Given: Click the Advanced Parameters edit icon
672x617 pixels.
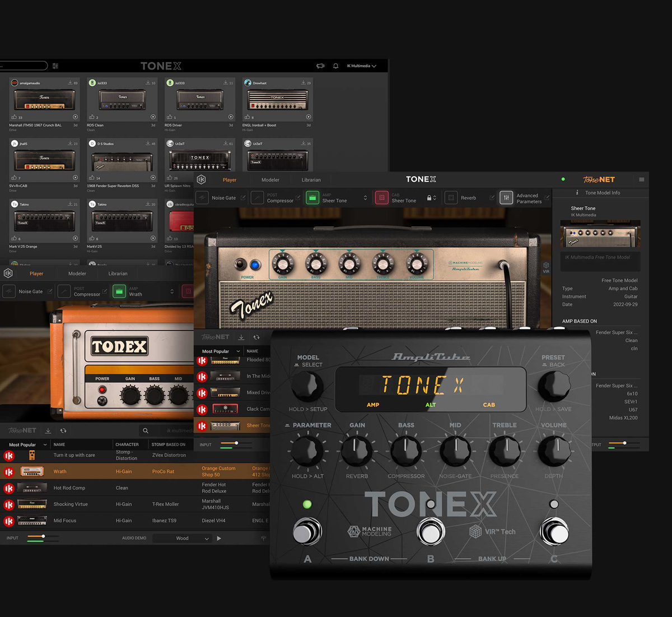Looking at the screenshot, I should coord(547,198).
